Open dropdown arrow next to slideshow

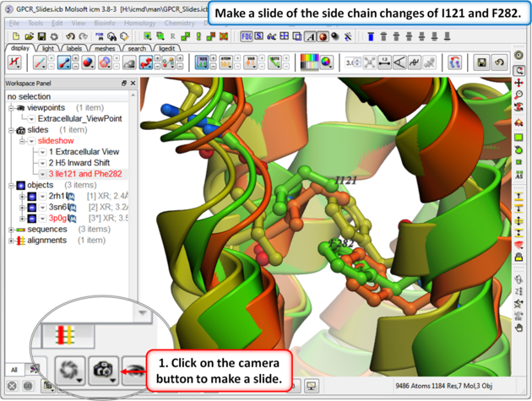(x=31, y=141)
